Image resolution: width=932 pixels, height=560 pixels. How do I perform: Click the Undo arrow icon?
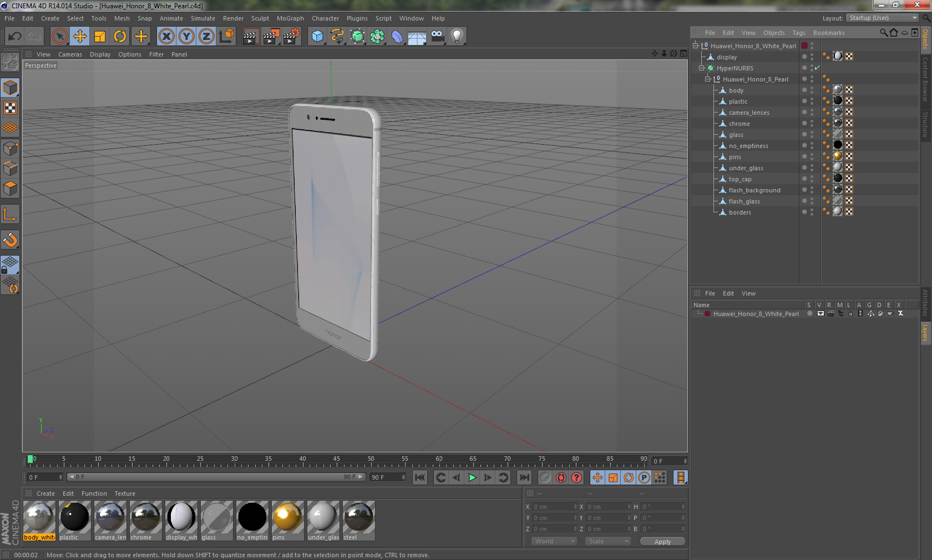[x=15, y=37]
